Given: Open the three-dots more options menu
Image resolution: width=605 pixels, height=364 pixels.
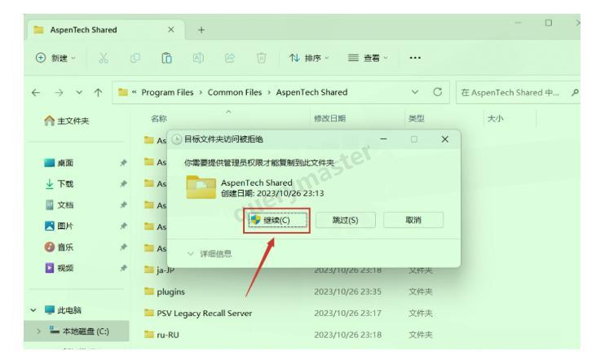Looking at the screenshot, I should 415,58.
